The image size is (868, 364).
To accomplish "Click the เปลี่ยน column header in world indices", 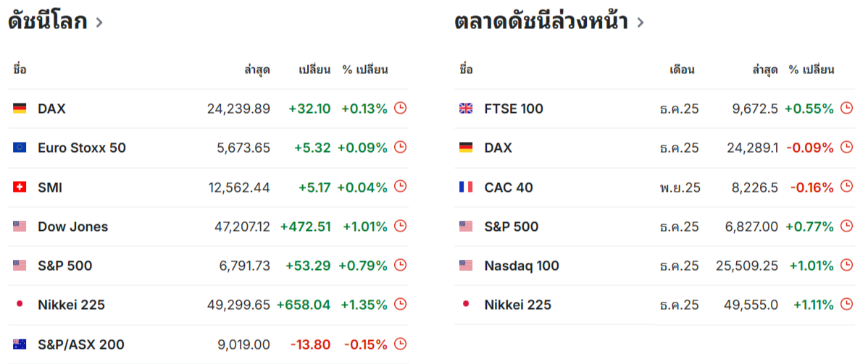I will [314, 70].
